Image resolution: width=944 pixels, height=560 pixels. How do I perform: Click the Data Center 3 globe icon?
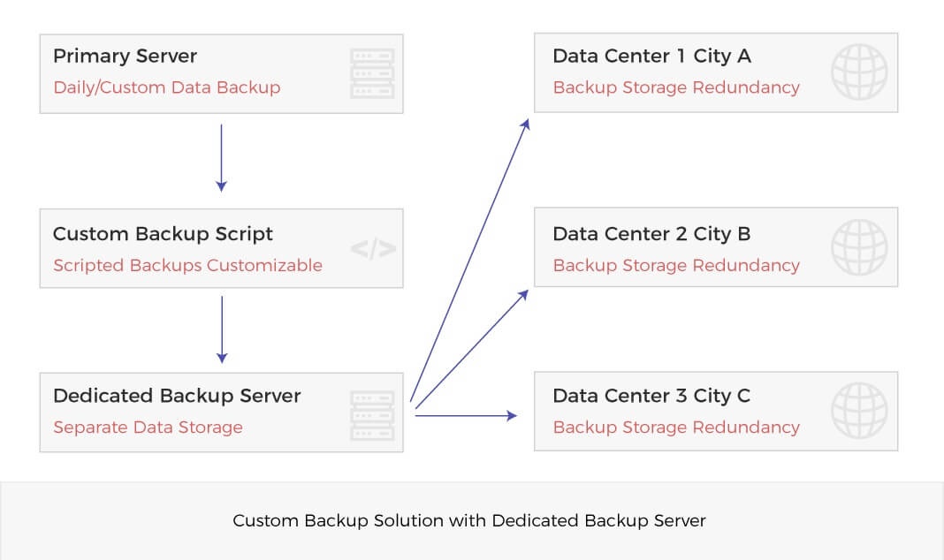(859, 412)
